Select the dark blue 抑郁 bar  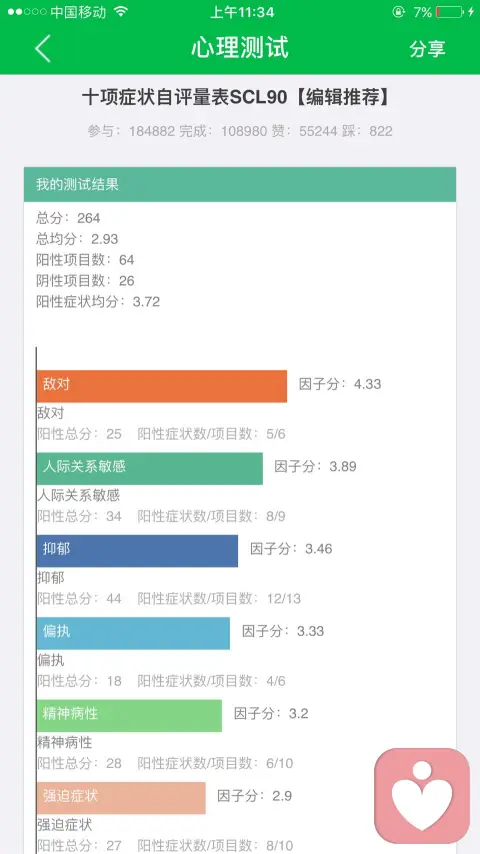[x=137, y=551]
